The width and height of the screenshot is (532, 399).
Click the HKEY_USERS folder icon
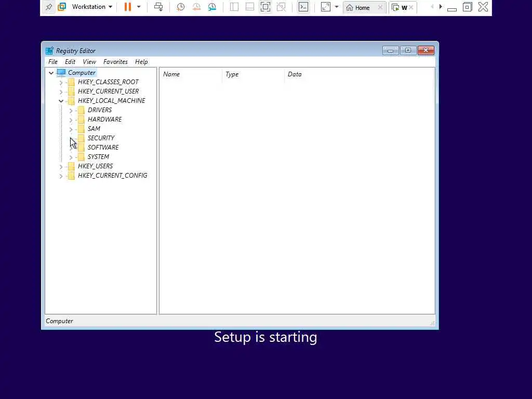[x=71, y=166]
